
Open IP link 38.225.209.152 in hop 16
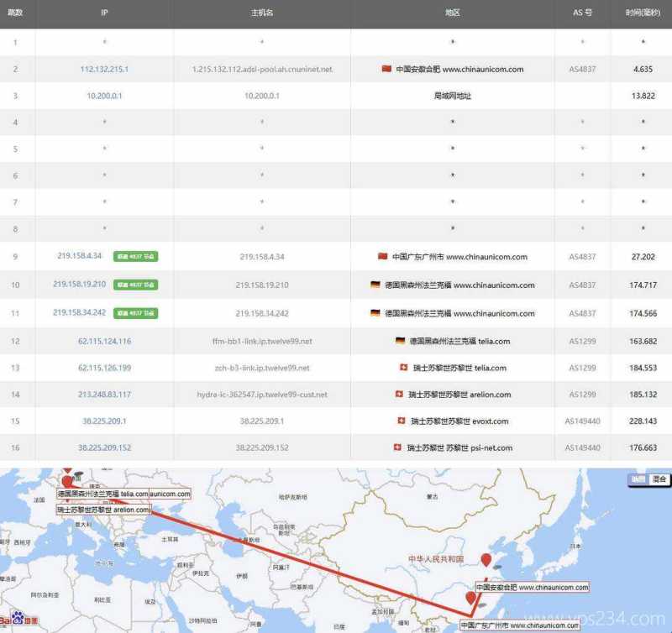pyautogui.click(x=104, y=447)
